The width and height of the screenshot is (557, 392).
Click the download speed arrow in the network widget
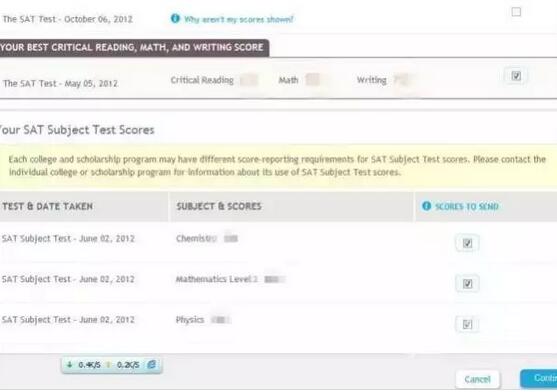pyautogui.click(x=70, y=365)
